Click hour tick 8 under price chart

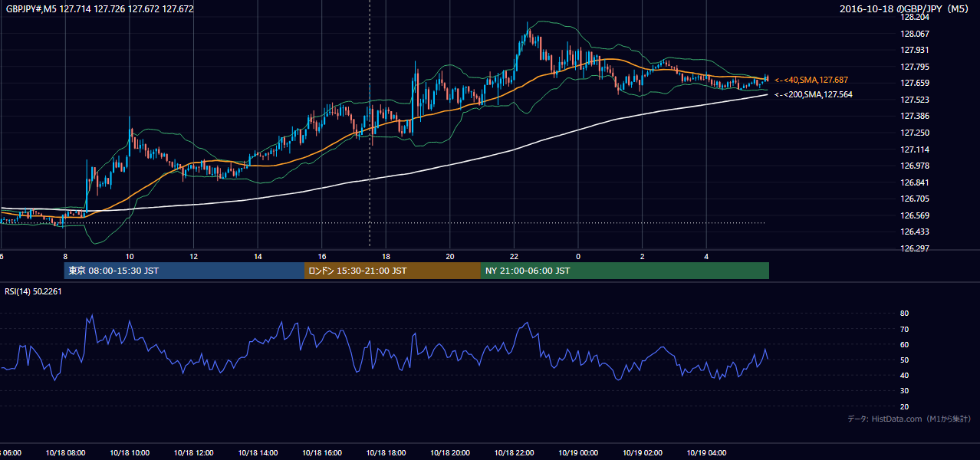click(65, 257)
